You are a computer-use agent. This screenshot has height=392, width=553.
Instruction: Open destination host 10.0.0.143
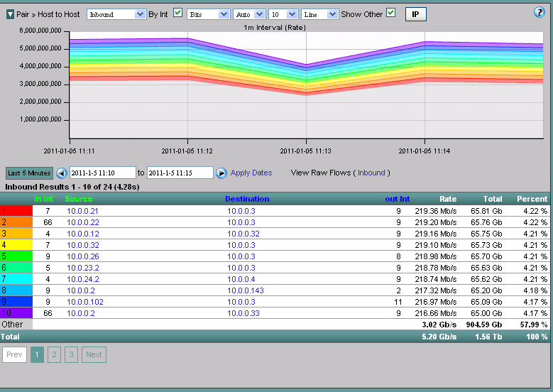246,290
